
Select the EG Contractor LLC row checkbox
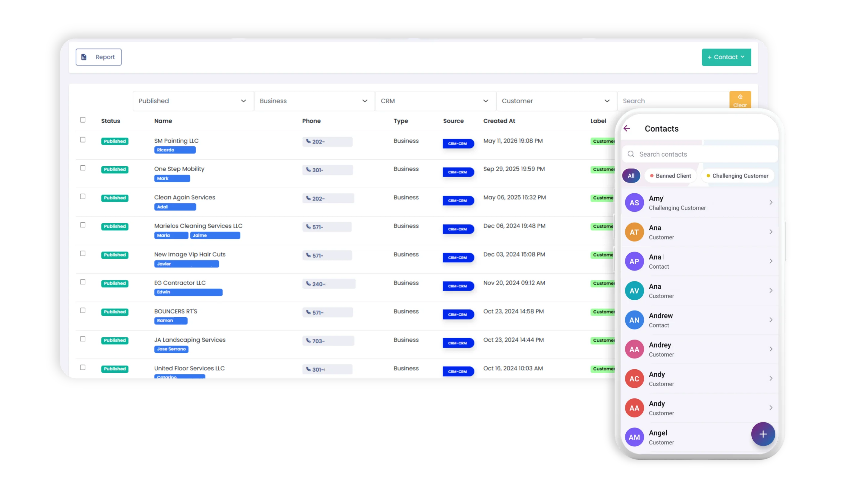(x=83, y=282)
